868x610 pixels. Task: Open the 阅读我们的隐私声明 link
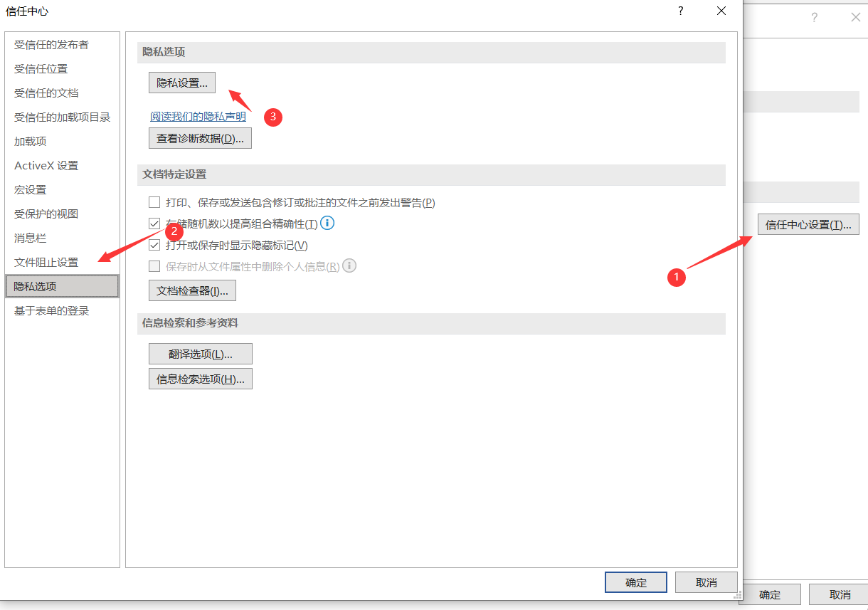tap(199, 116)
